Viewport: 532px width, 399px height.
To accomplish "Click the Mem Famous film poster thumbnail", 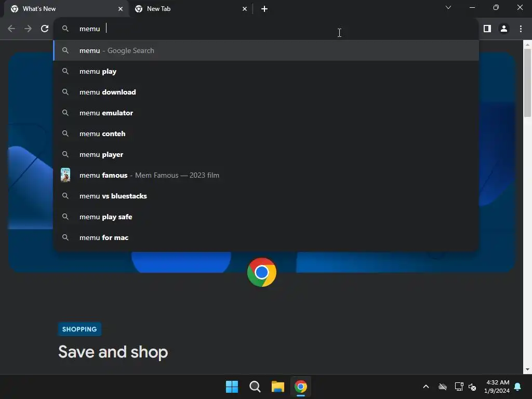I will pos(65,175).
